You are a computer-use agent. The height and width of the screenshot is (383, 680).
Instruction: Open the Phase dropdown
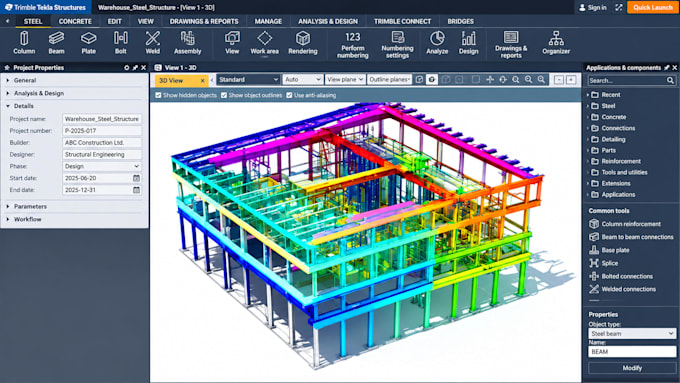(x=102, y=166)
